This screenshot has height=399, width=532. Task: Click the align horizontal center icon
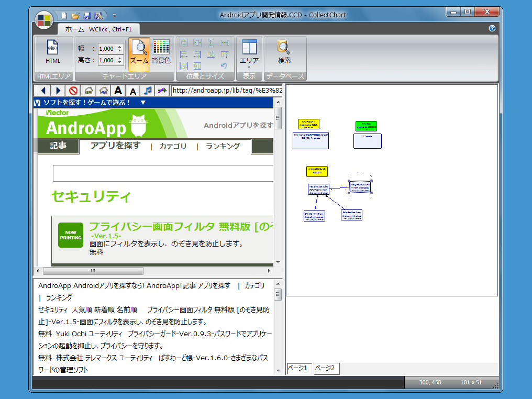(197, 43)
